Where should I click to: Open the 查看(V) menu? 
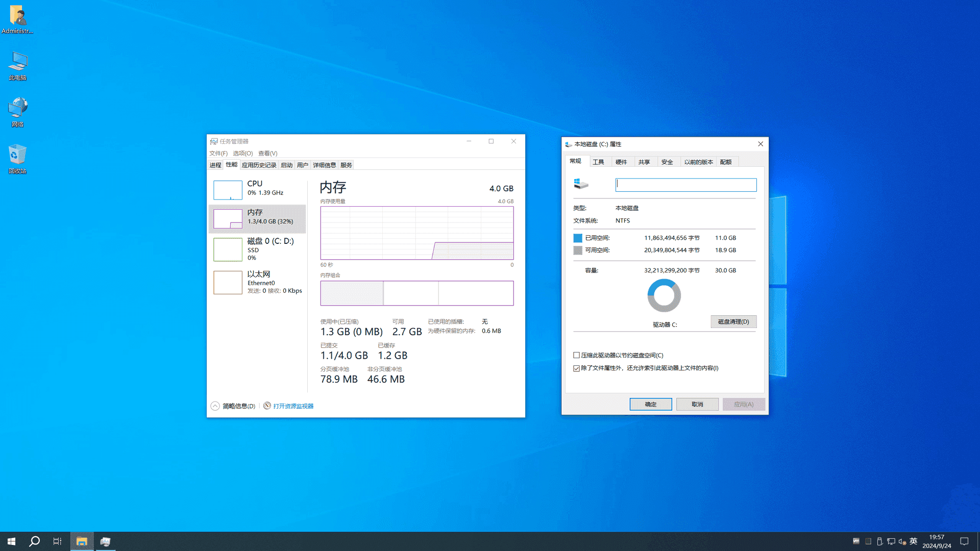pyautogui.click(x=266, y=153)
